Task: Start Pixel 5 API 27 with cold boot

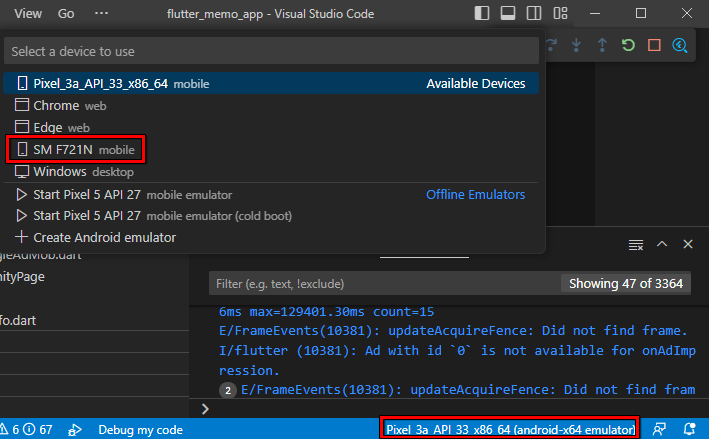Action: [x=271, y=216]
